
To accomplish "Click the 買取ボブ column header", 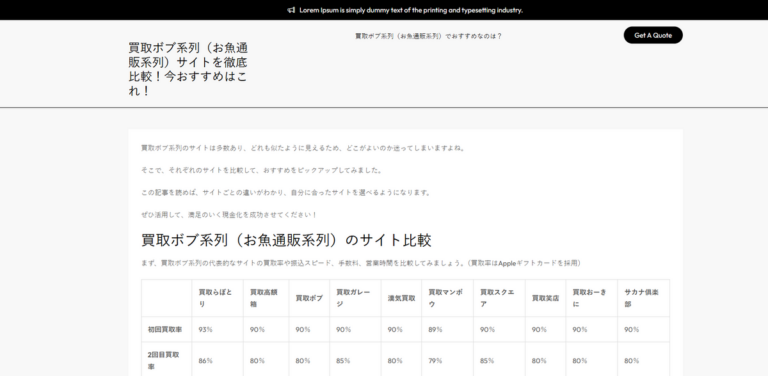I will [309, 298].
